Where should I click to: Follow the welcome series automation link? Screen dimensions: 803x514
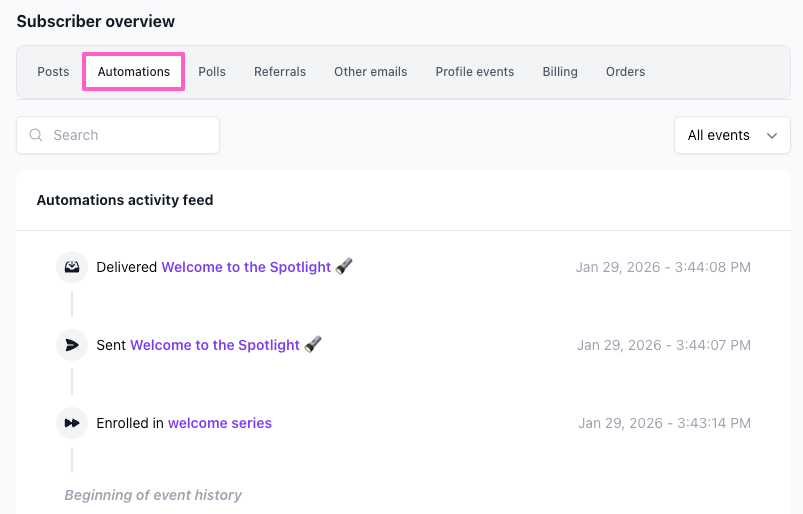(220, 423)
